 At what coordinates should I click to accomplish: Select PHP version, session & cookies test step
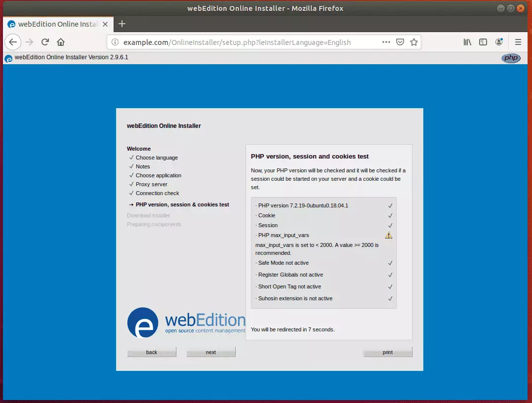click(182, 204)
